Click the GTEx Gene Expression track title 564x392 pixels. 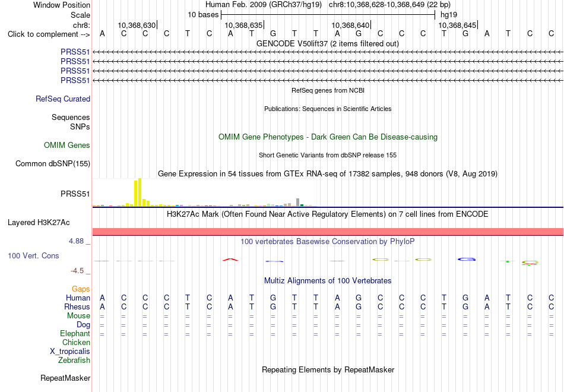pyautogui.click(x=328, y=174)
